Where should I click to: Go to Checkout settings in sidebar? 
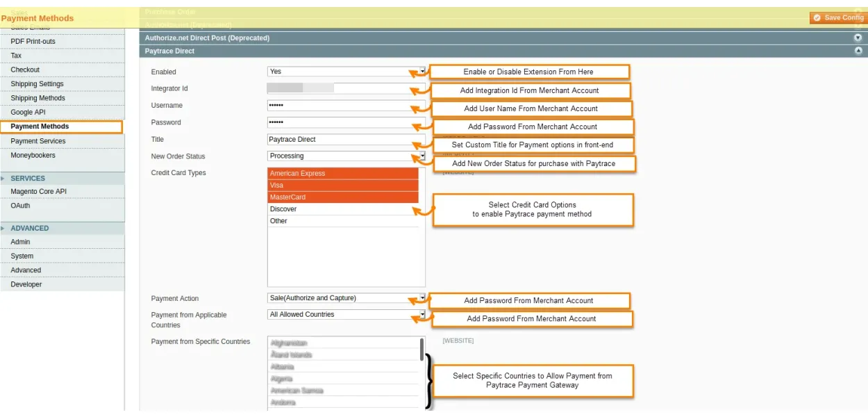25,69
